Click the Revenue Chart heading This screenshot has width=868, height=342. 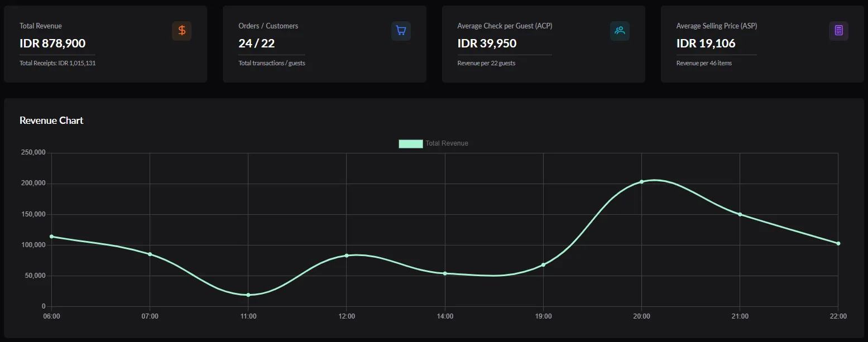click(x=51, y=121)
